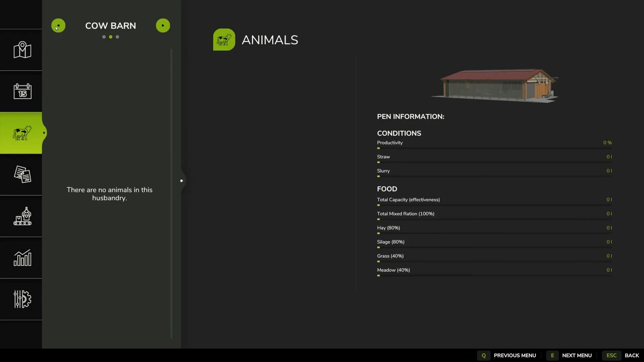Open the game settings sliders page
Viewport: 644px width, 362px height.
[x=22, y=299]
